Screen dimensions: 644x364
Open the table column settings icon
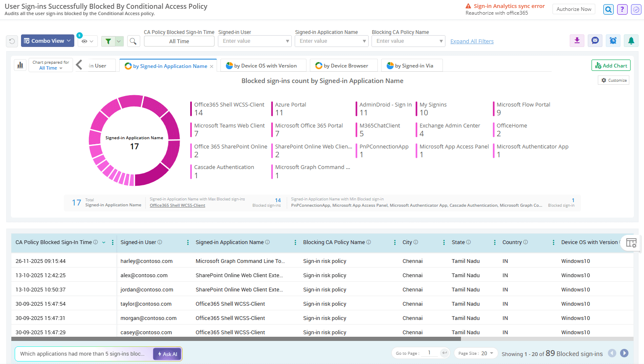pyautogui.click(x=631, y=243)
